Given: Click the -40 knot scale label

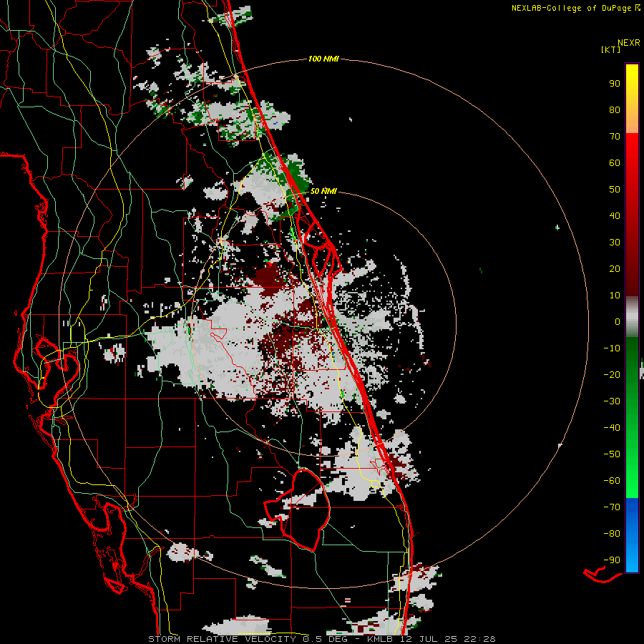Looking at the screenshot, I should point(612,428).
